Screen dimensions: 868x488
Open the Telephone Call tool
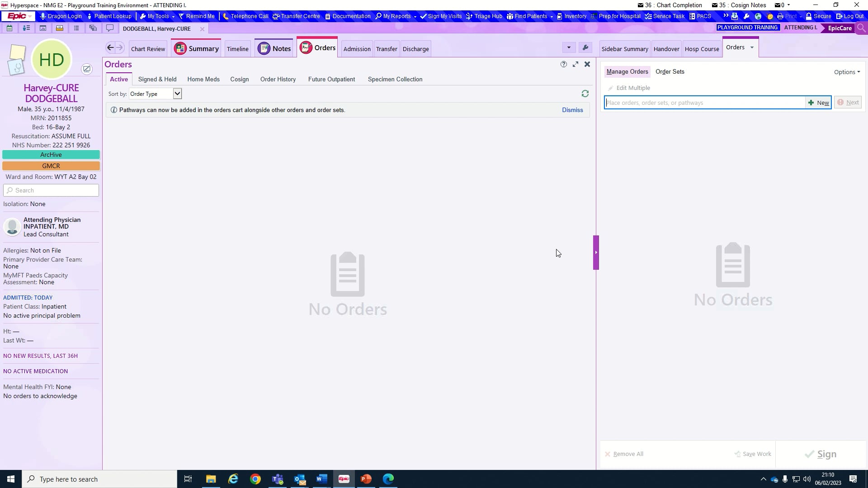pos(245,16)
